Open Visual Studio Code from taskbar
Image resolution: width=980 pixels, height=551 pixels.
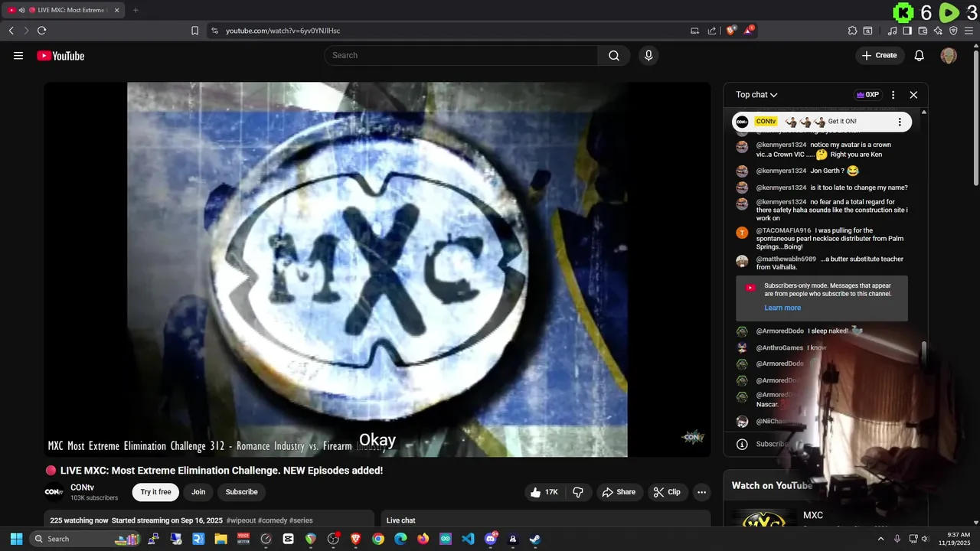468,539
